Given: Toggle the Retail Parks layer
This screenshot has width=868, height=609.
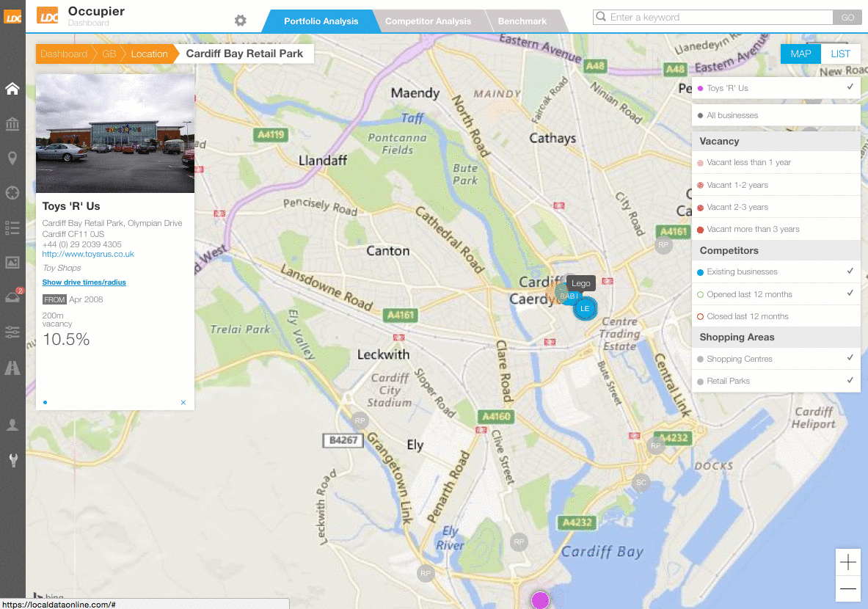Looking at the screenshot, I should tap(776, 381).
